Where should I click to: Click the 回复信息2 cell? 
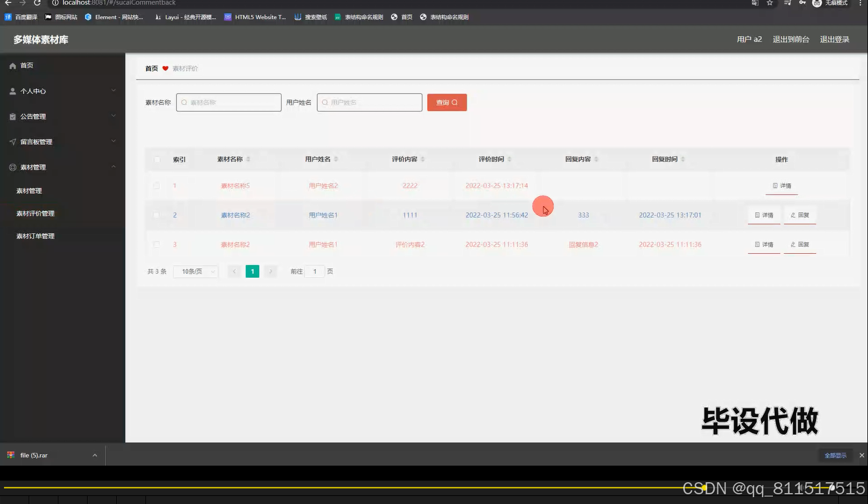point(583,245)
